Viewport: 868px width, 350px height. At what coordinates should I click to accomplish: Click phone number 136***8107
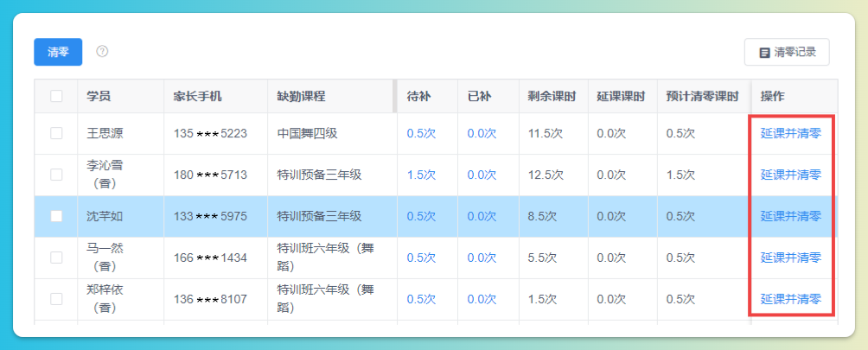tap(210, 299)
